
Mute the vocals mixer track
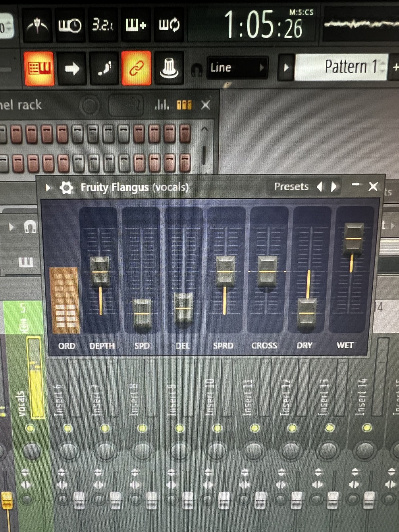pos(30,428)
